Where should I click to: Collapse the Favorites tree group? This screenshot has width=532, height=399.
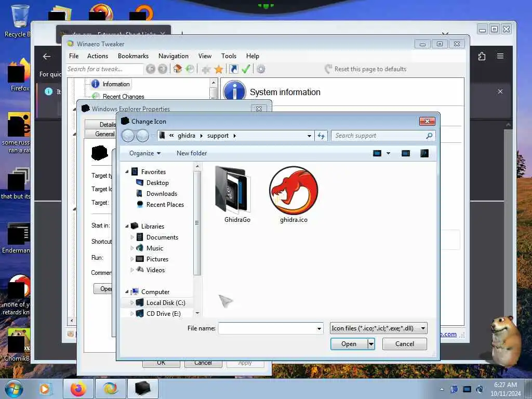(x=127, y=171)
